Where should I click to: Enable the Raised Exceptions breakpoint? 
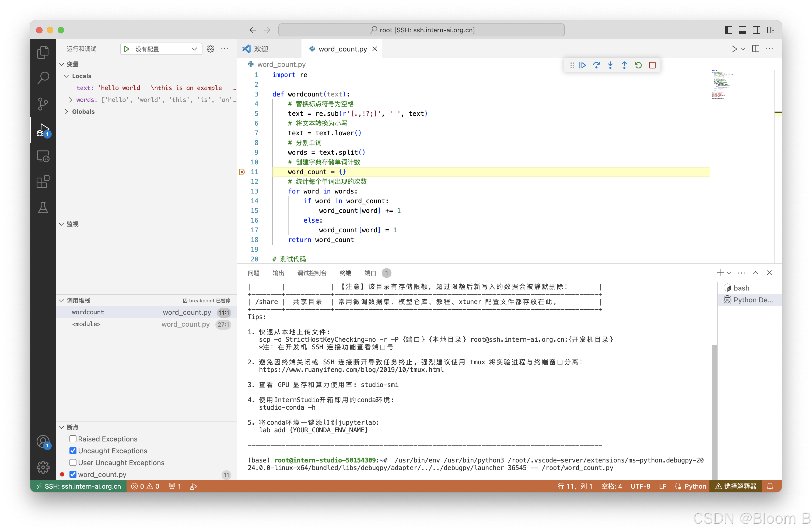73,439
